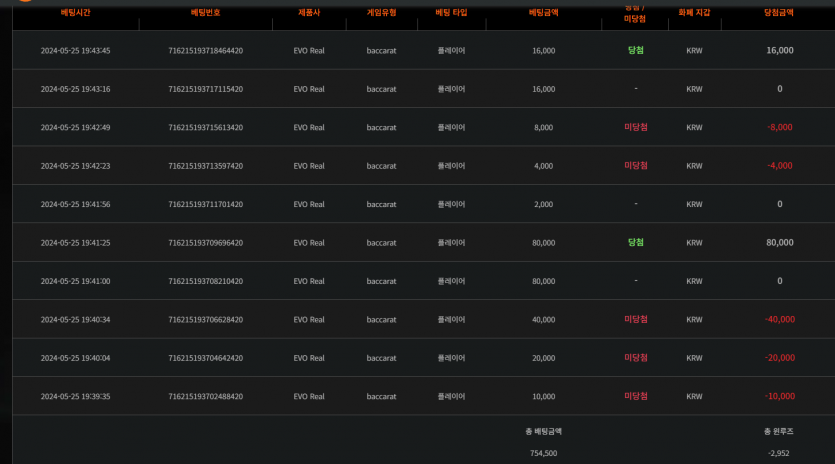This screenshot has height=464, width=835.
Task: Select bet number 716215193715613420
Action: (x=206, y=127)
